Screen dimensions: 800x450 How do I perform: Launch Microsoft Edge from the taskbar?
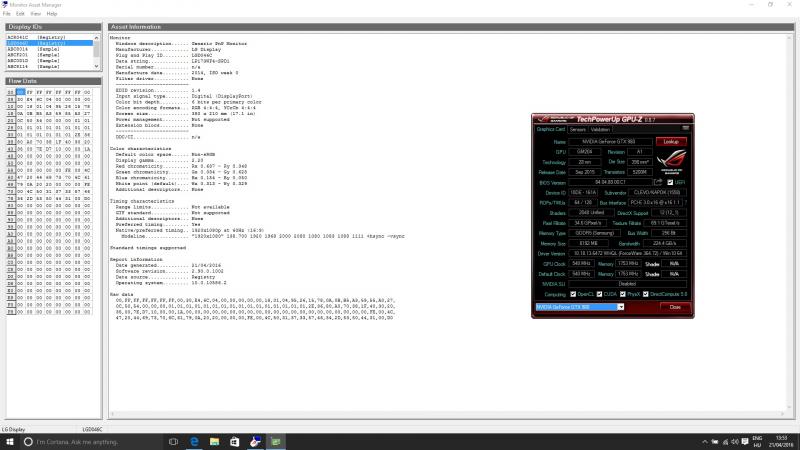point(193,441)
